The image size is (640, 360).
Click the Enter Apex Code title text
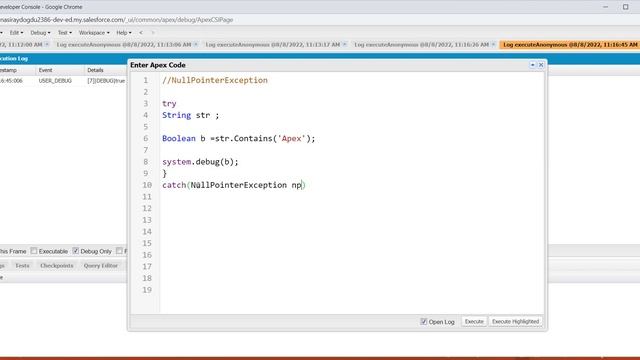click(x=158, y=65)
